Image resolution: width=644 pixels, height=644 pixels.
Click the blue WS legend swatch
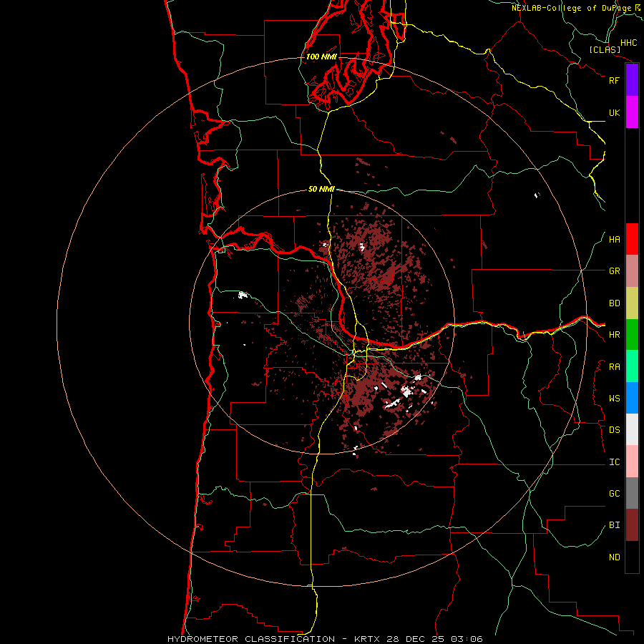[x=632, y=398]
